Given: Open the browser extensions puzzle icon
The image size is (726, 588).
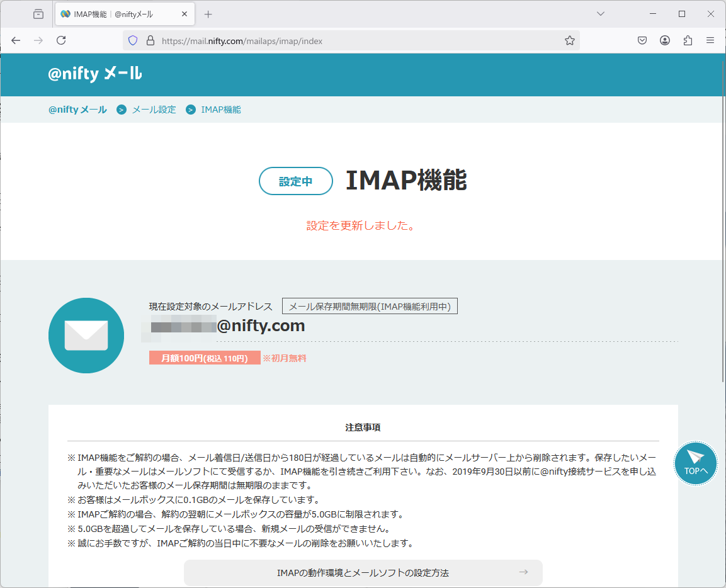Looking at the screenshot, I should (x=688, y=40).
